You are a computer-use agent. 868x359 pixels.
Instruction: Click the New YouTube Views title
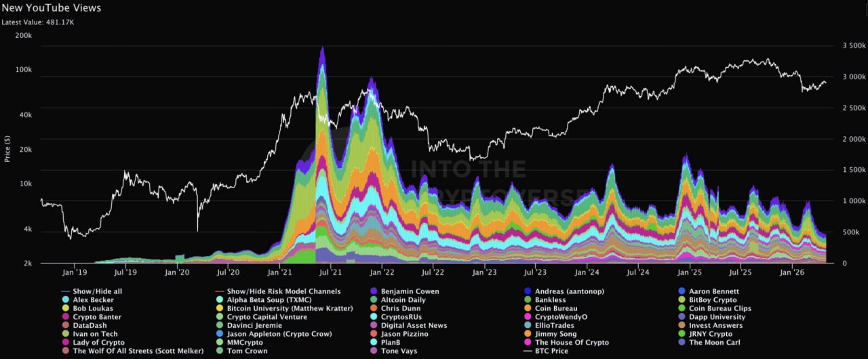52,8
